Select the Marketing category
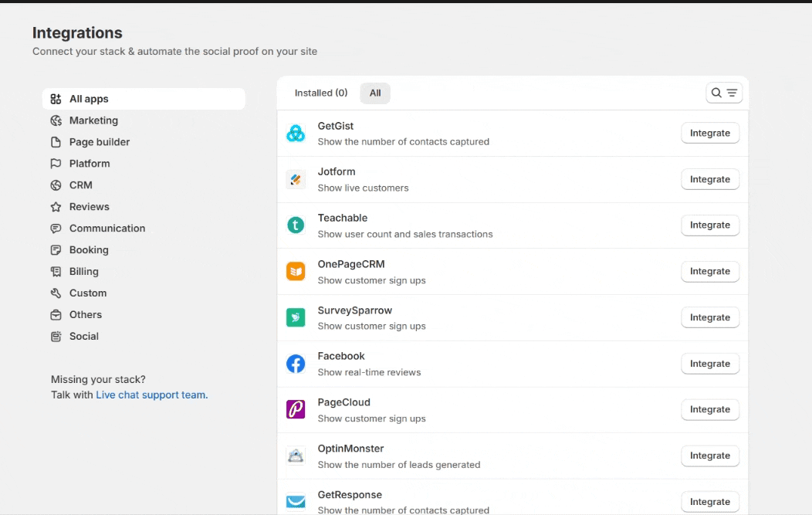Image resolution: width=812 pixels, height=515 pixels. pyautogui.click(x=93, y=120)
